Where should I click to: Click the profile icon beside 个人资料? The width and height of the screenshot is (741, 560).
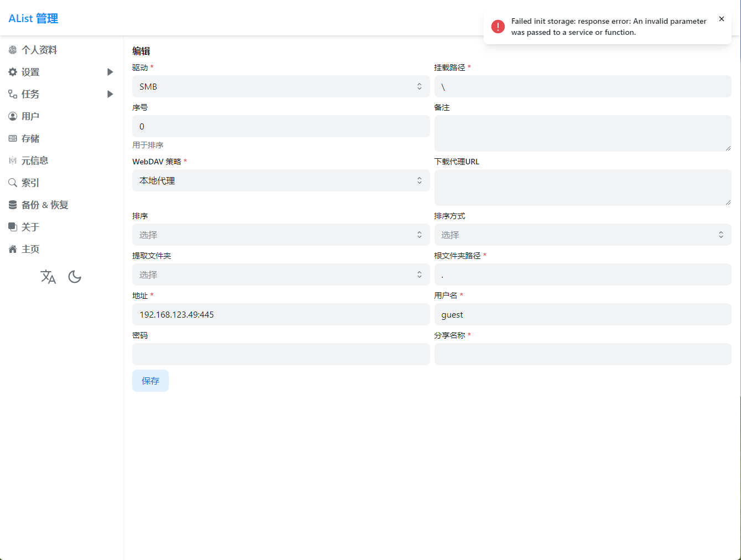pos(13,50)
